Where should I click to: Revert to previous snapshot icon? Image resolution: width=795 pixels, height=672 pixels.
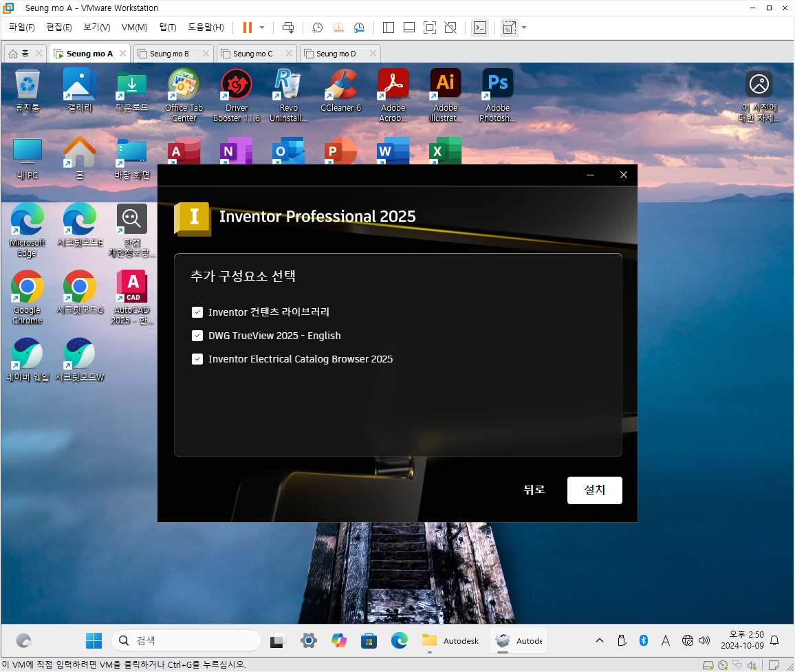click(x=338, y=28)
